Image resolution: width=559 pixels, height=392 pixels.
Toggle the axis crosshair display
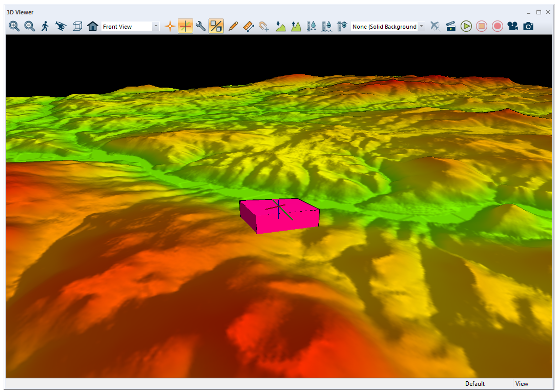pyautogui.click(x=185, y=27)
